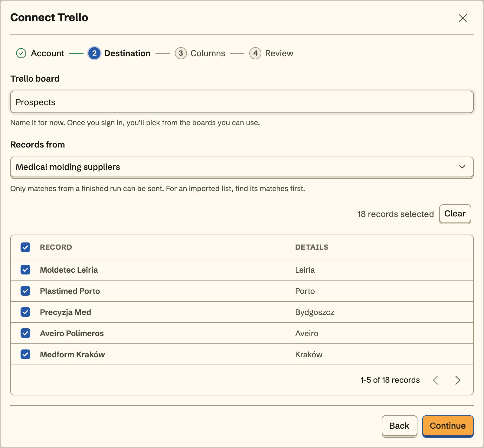The width and height of the screenshot is (484, 448).
Task: Click the Porto details cell
Action: tap(305, 291)
